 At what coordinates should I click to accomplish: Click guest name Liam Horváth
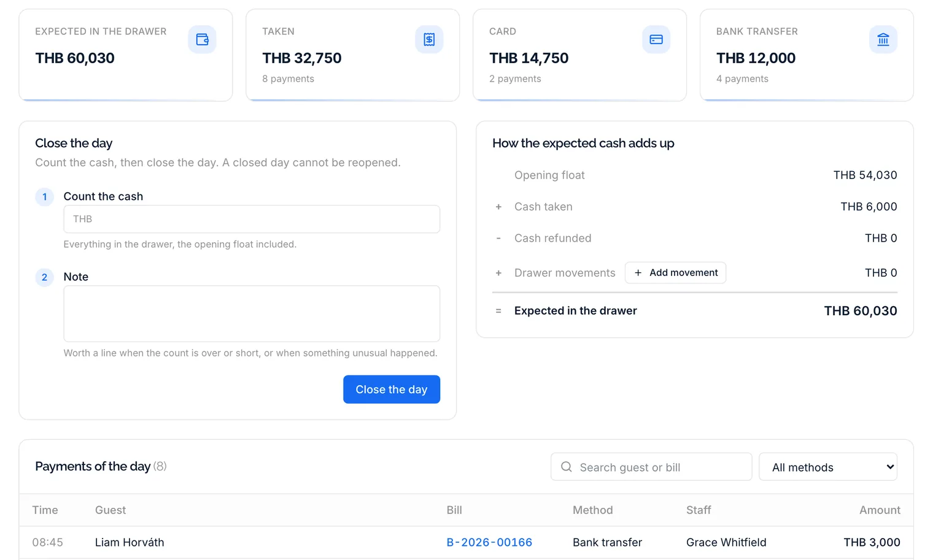pos(130,542)
